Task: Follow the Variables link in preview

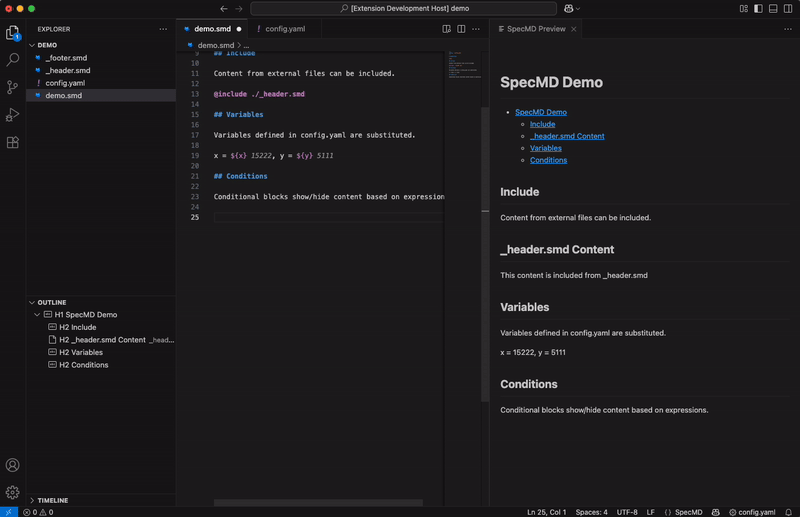Action: [545, 148]
